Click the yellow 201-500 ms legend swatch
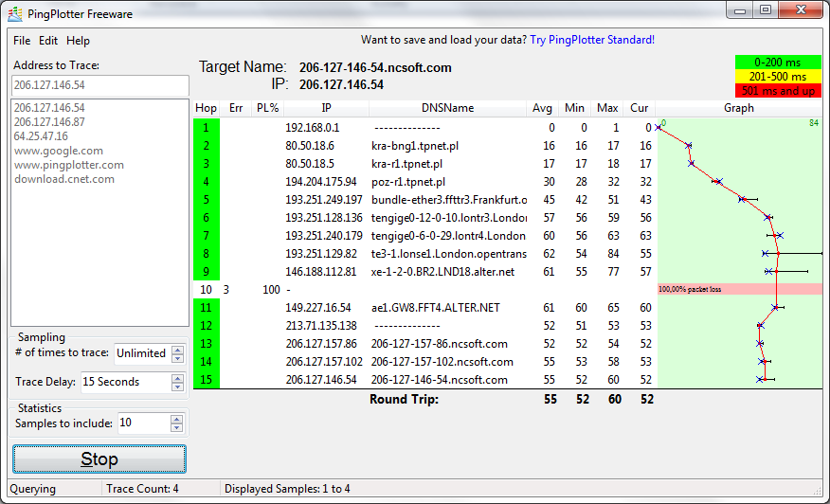Viewport: 830px width, 504px height. [x=778, y=77]
